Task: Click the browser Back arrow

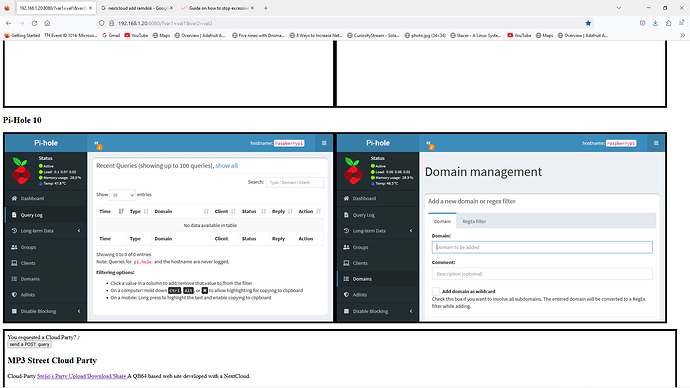Action: click(x=8, y=23)
